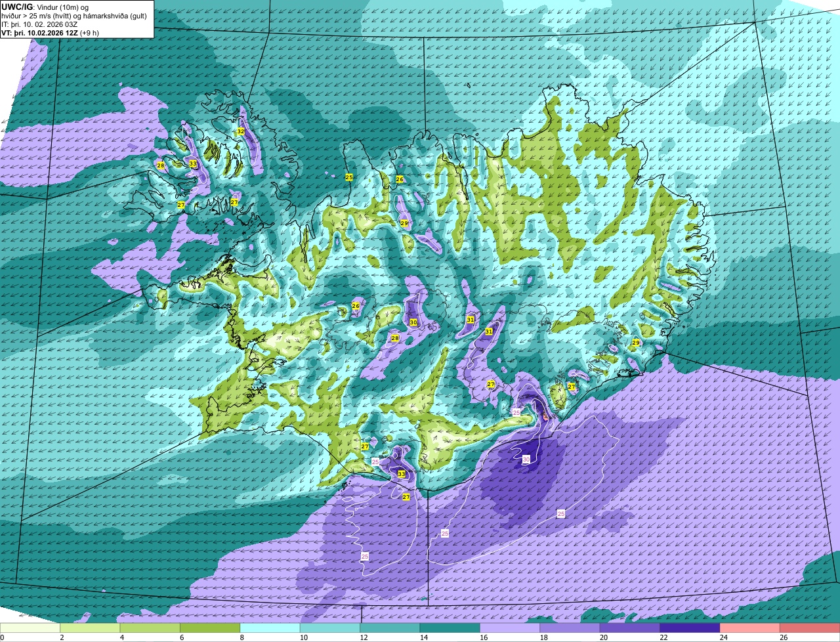Image resolution: width=840 pixels, height=642 pixels.
Task: Pick the 18–20 m/s medium purple legend swatch
Action: (x=570, y=628)
